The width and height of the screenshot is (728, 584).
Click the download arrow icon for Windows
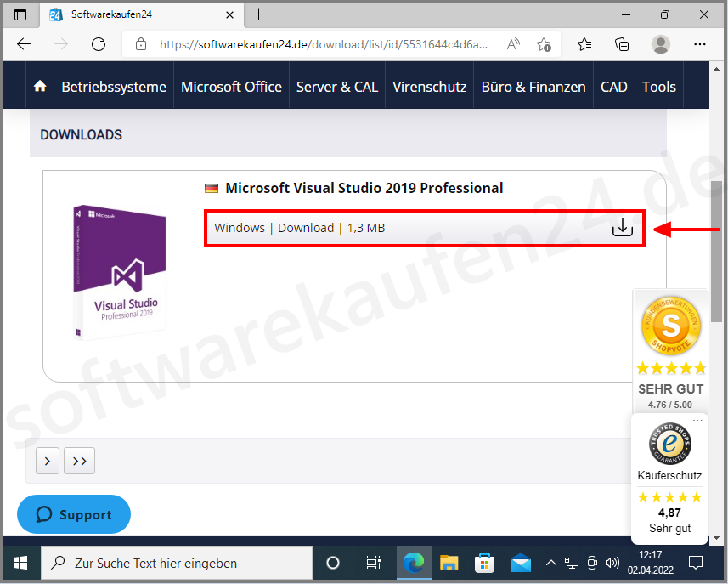point(622,227)
